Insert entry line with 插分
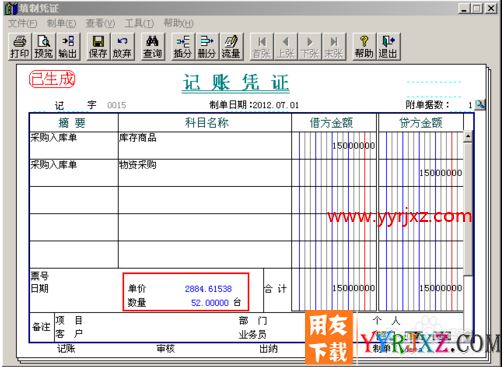Viewport: 503px width, 367px height. pyautogui.click(x=183, y=46)
